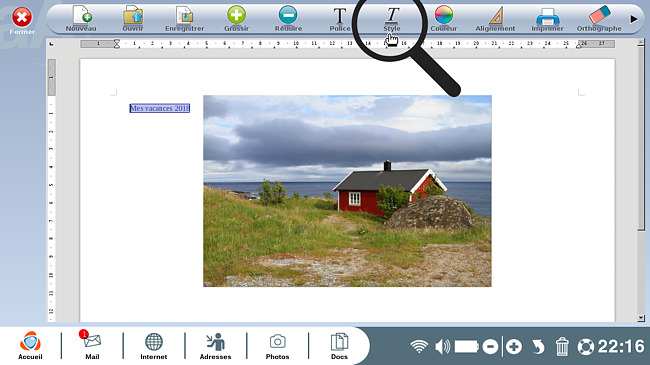Viewport: 650px width, 365px height.
Task: Save the document with Enregistrer
Action: click(x=184, y=19)
